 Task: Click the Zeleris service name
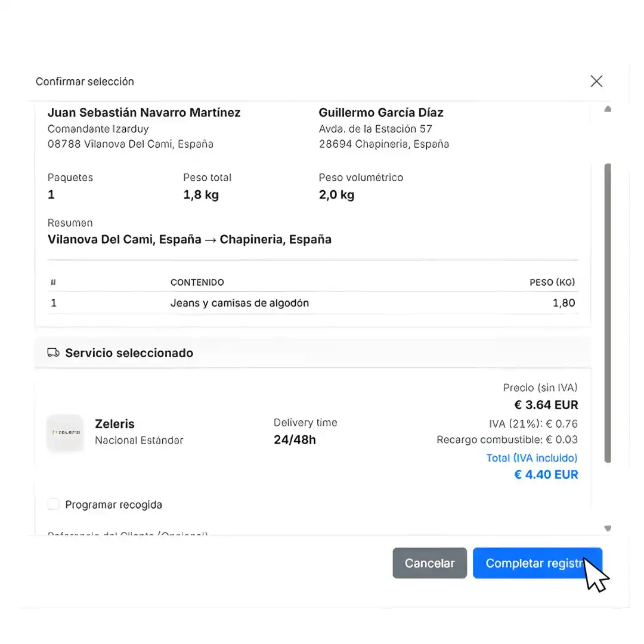tap(114, 424)
